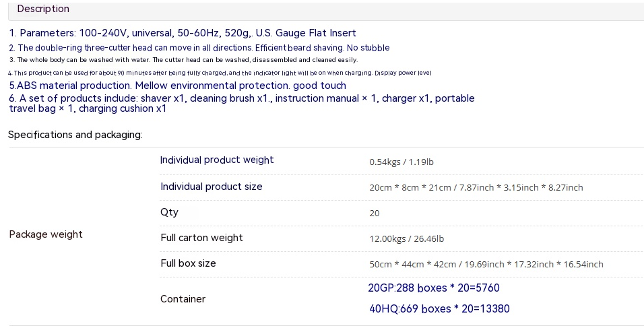
Task: Click the 20GP:288 boxes container line
Action: click(434, 288)
